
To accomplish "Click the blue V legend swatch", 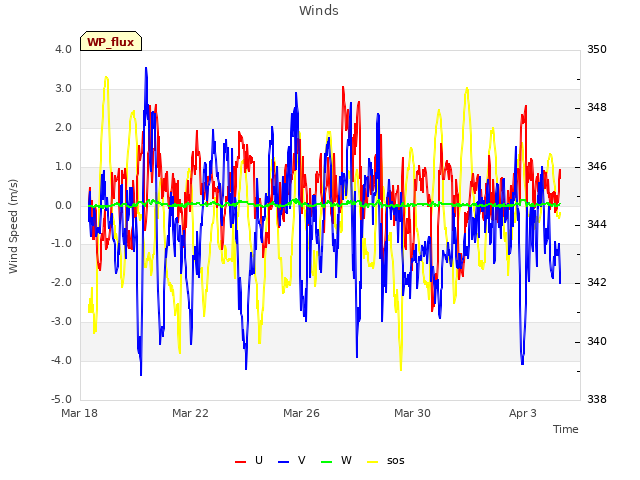I will coord(283,462).
